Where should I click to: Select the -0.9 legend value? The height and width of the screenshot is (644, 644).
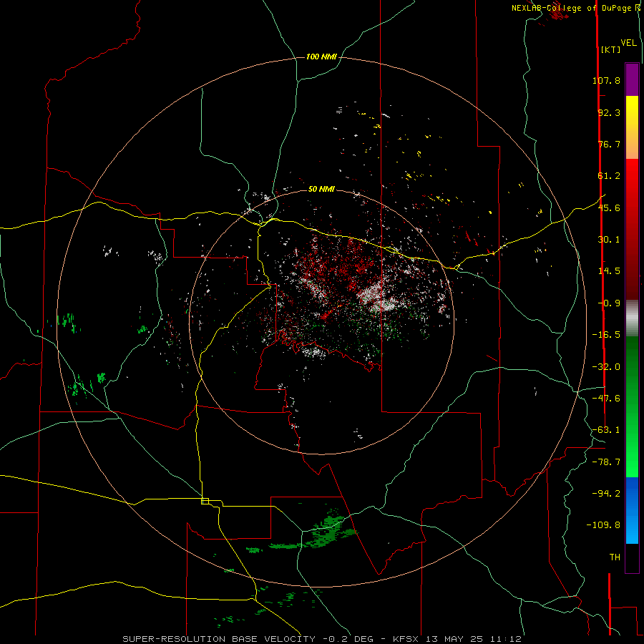pos(609,303)
